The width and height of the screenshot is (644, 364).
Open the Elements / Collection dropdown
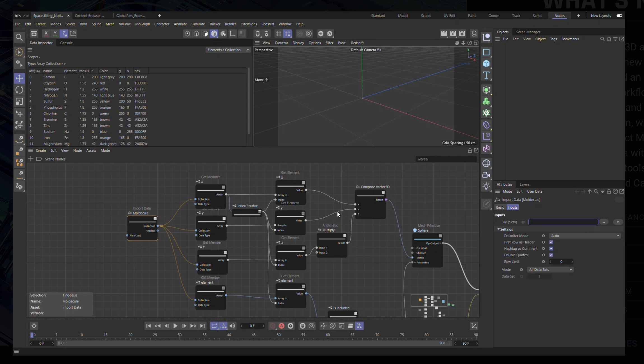click(x=228, y=50)
